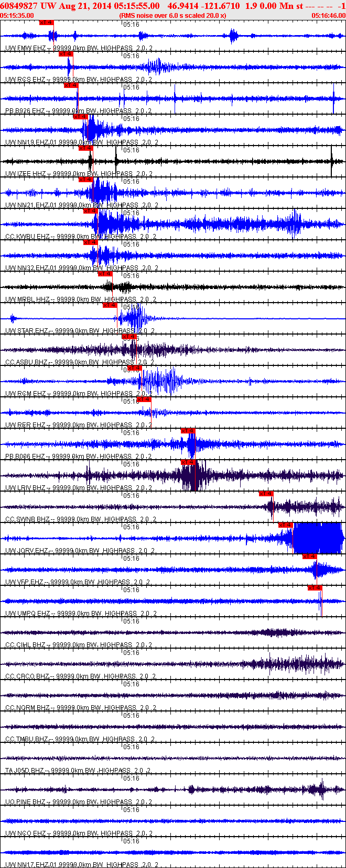Select the end time 05:16:46.00 label
The image size is (346, 868).
tap(329, 16)
